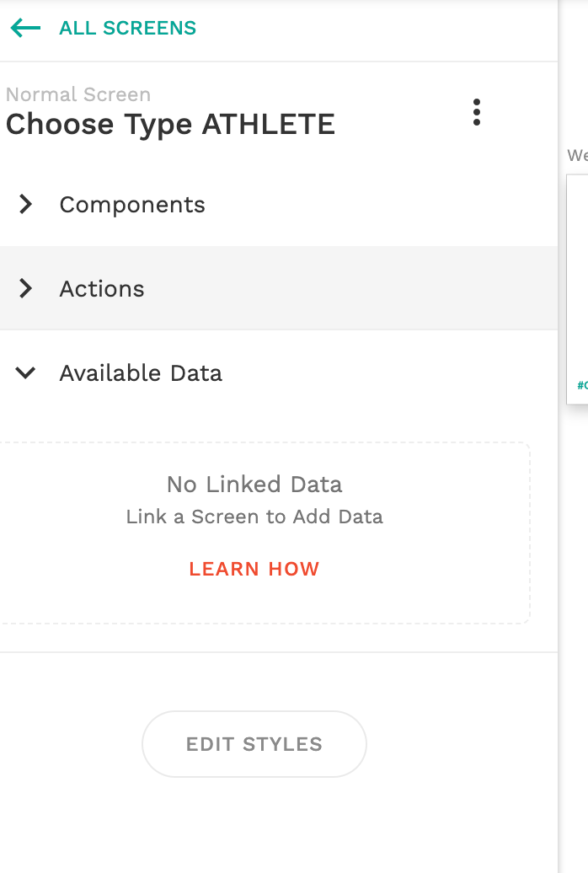
Task: Click blank panel area below EDIT STYLES
Action: [x=253, y=826]
